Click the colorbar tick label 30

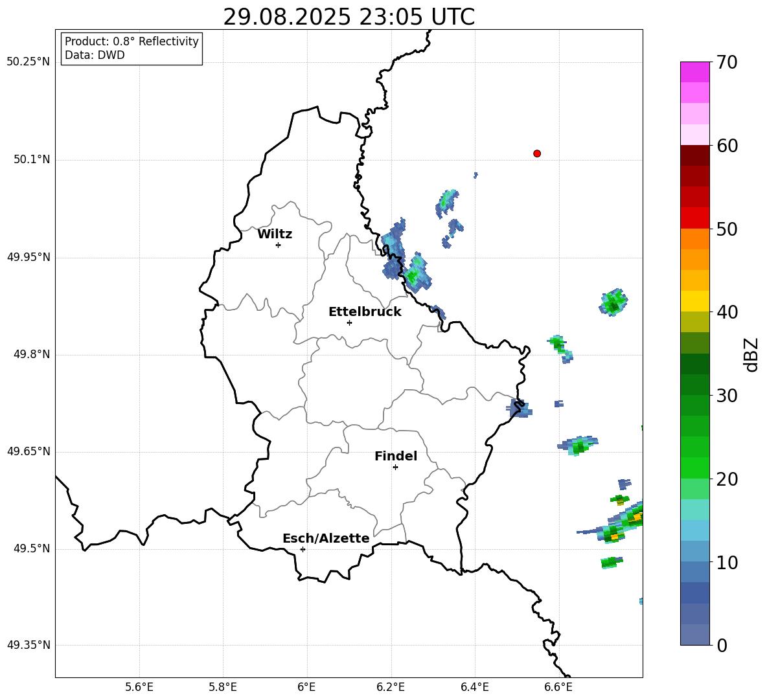727,396
